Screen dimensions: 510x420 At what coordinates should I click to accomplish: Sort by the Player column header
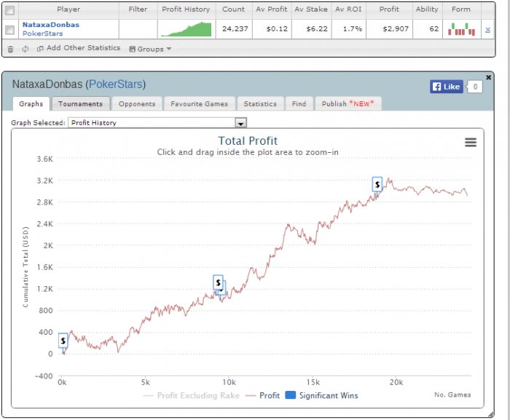click(68, 9)
